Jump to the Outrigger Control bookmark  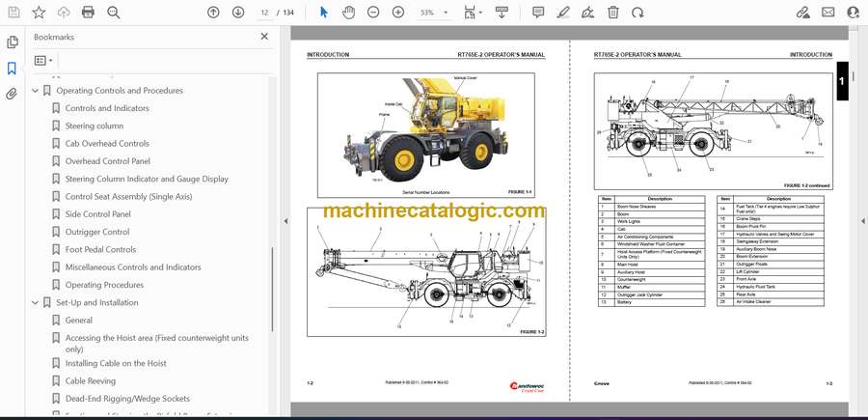[97, 232]
